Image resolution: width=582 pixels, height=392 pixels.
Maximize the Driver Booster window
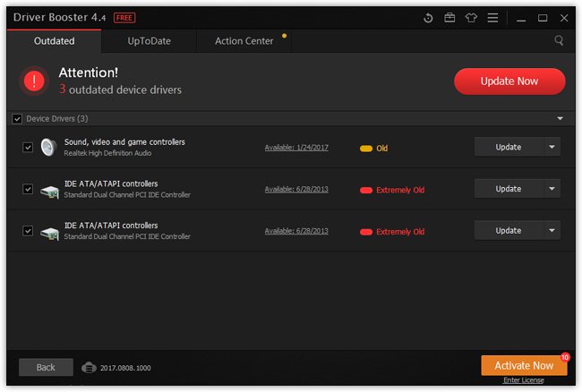point(543,18)
